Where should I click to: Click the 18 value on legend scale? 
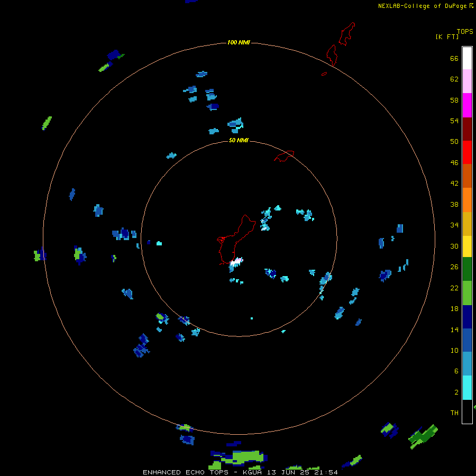[454, 309]
